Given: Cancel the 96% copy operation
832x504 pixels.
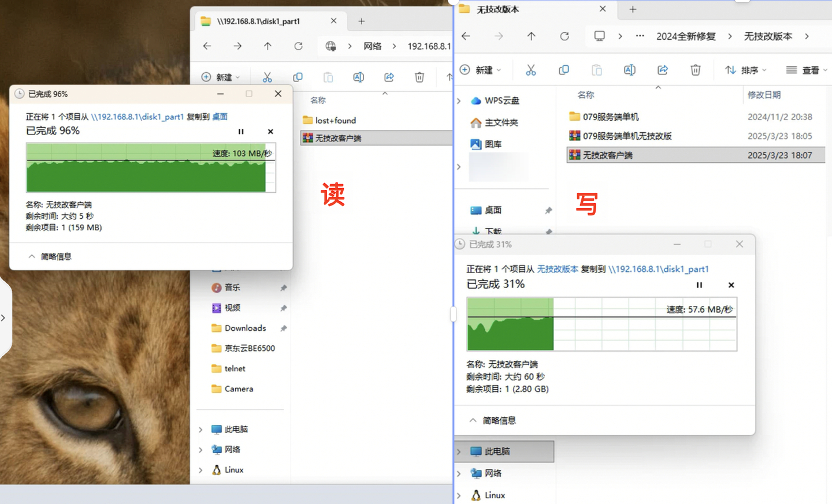Looking at the screenshot, I should pos(270,132).
